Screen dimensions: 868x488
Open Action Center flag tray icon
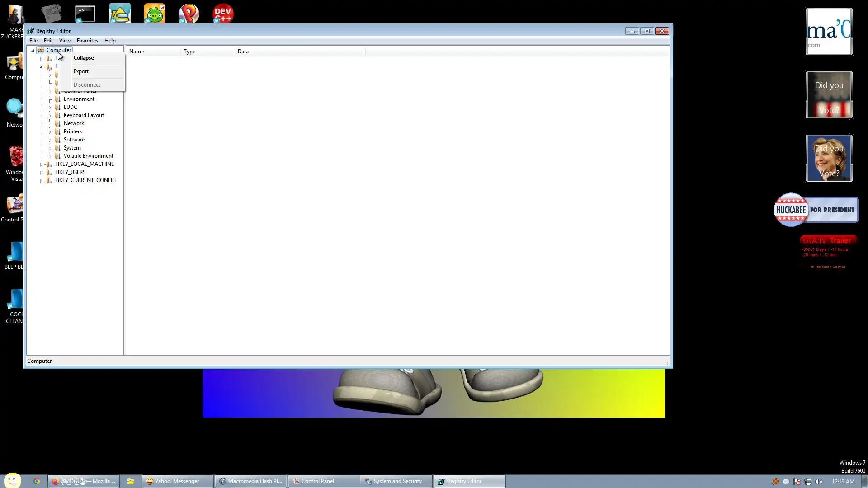coord(797,482)
